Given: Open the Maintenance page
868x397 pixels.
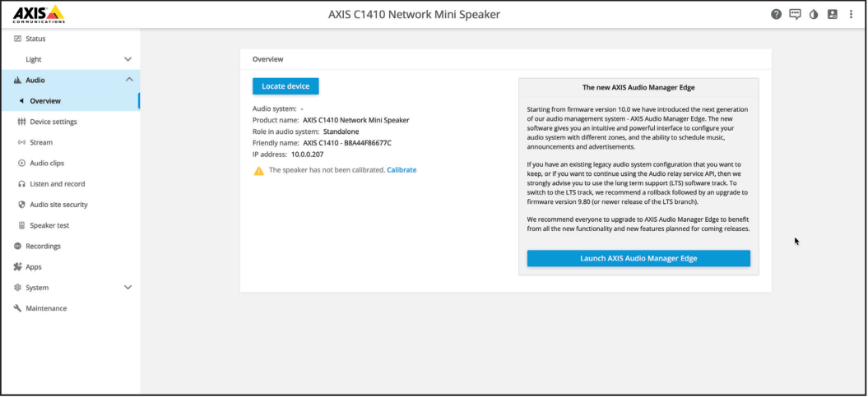Looking at the screenshot, I should 46,308.
